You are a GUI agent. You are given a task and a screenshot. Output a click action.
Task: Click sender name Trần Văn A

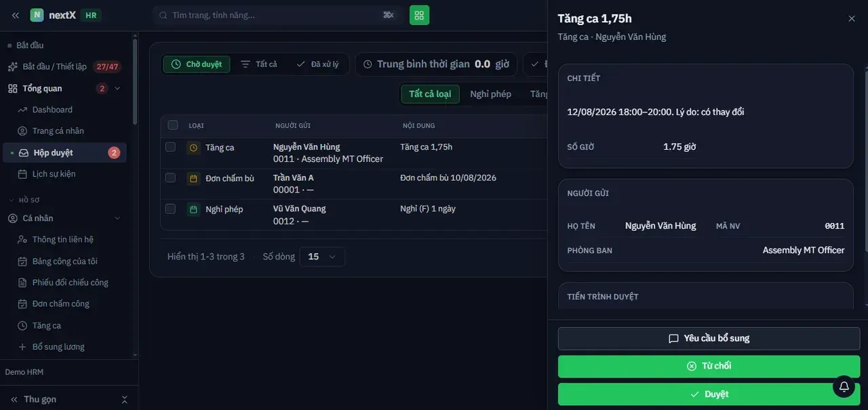click(294, 178)
